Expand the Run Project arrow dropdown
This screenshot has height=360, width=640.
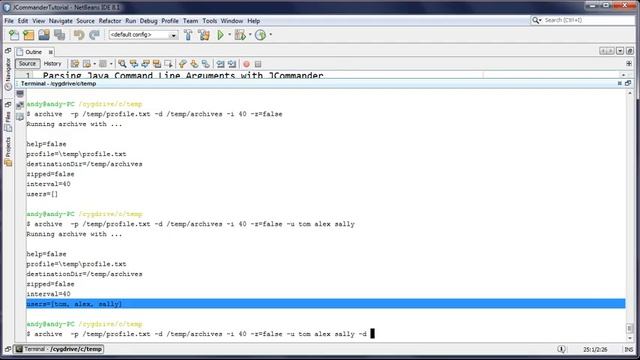(x=229, y=35)
